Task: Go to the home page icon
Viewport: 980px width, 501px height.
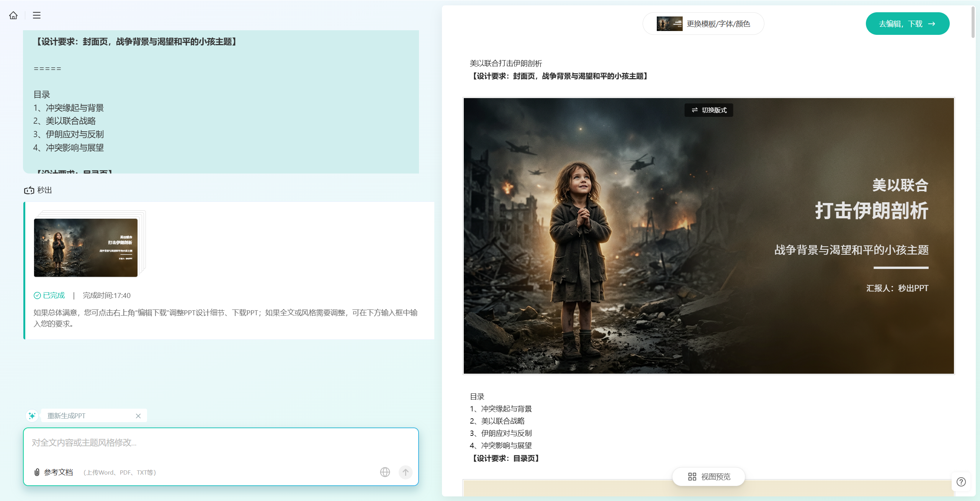Action: coord(13,15)
